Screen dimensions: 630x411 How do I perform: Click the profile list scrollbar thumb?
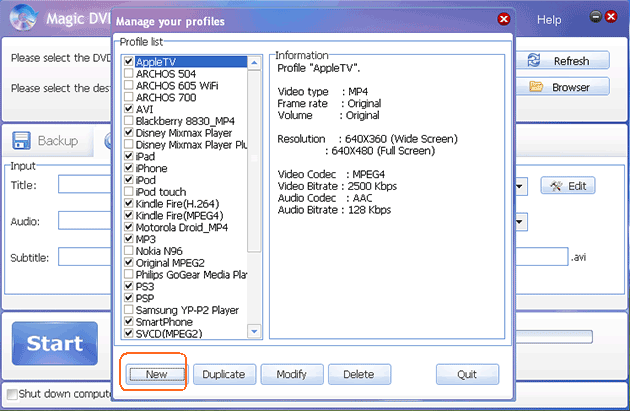[x=254, y=161]
